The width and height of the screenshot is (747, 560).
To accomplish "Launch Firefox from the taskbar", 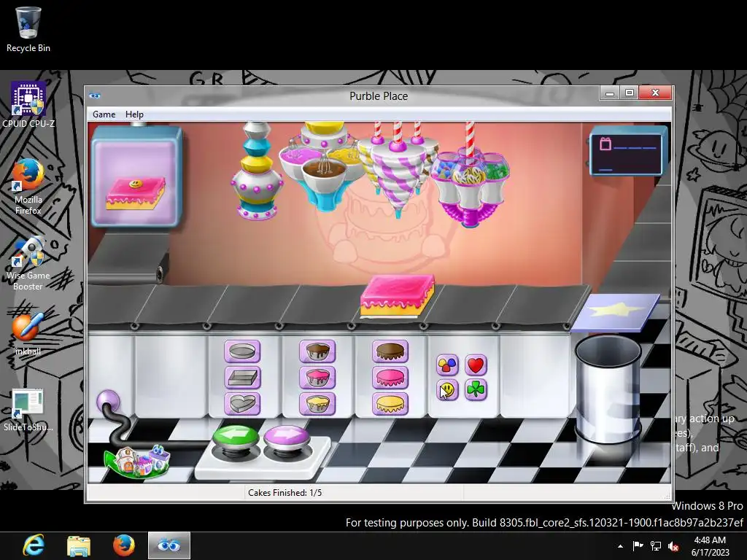I will click(123, 545).
